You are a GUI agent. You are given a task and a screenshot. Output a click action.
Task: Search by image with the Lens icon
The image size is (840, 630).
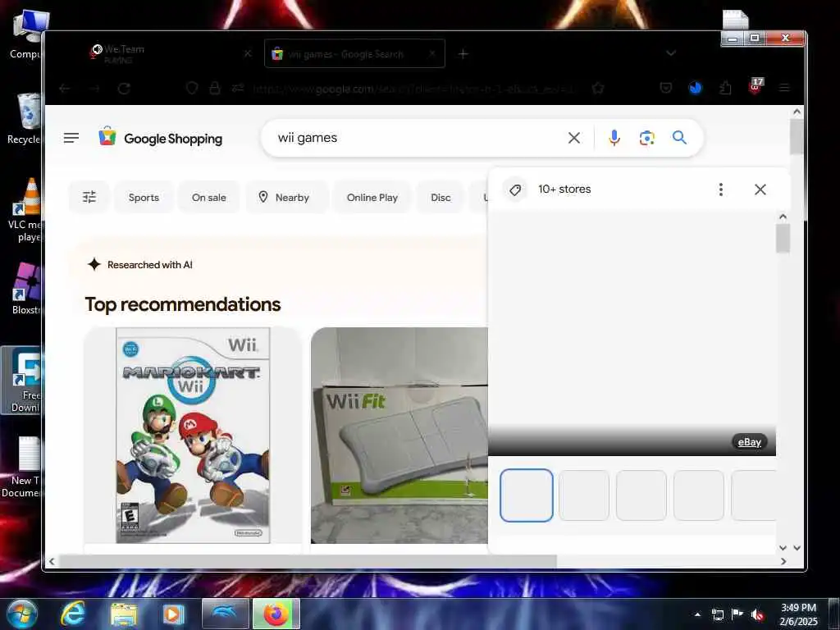click(x=646, y=138)
